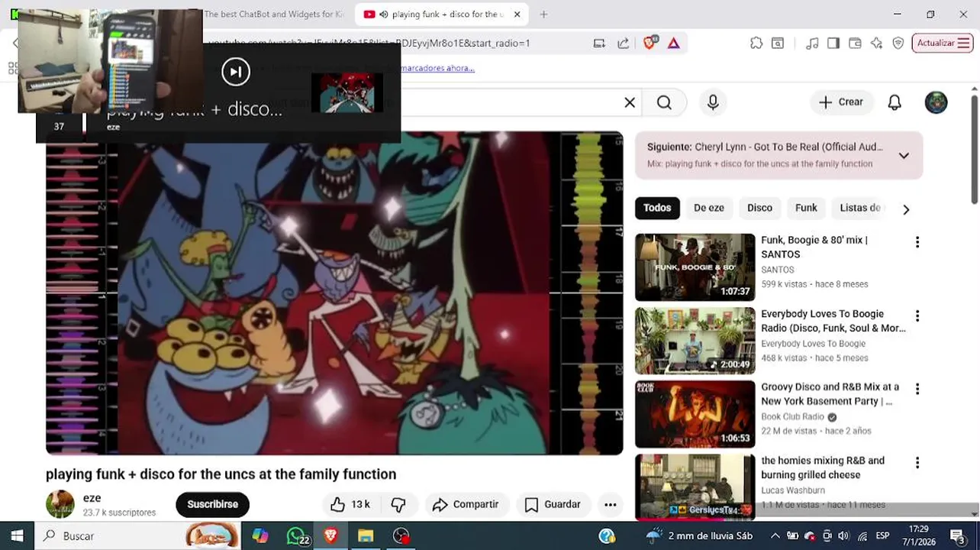
Task: Open YouTube notifications bell
Action: coord(895,102)
